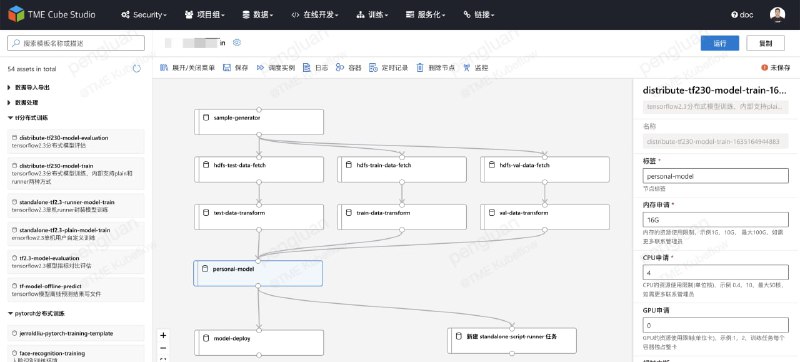Click the TME Cube Studio logo
The width and height of the screenshot is (800, 362).
(x=52, y=14)
